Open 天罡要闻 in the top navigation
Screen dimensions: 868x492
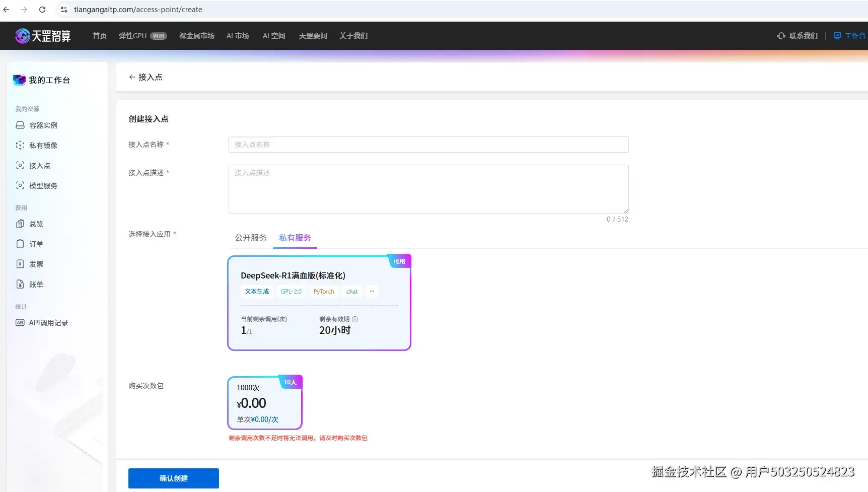point(313,36)
